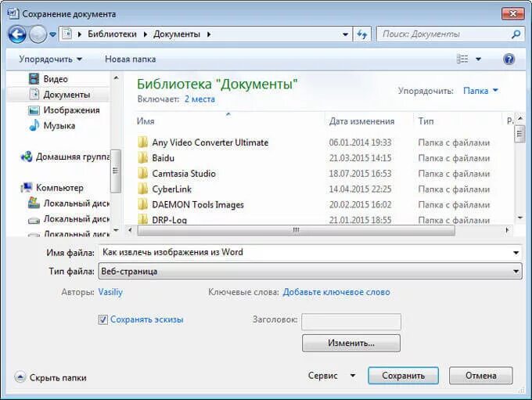532x400 pixels.
Task: Sort by the Тип column header
Action: (x=426, y=121)
